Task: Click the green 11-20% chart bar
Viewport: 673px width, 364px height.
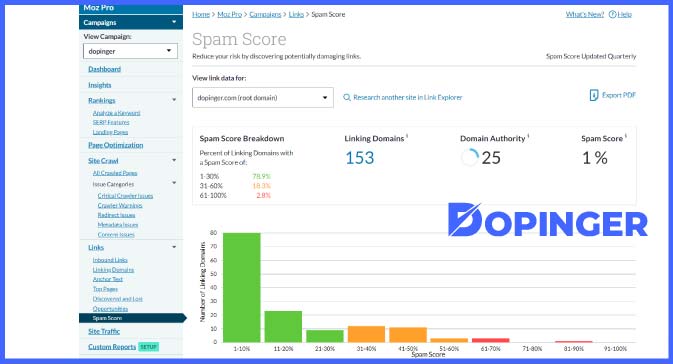Action: (283, 327)
